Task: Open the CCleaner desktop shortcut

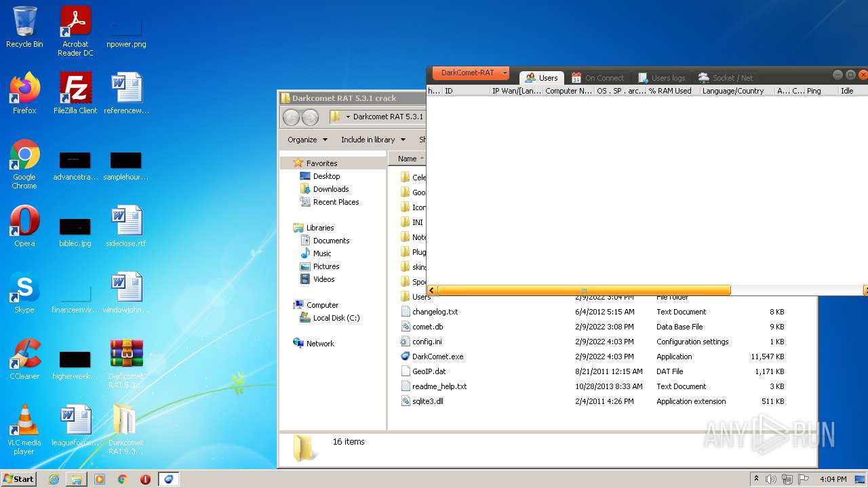Action: pos(24,359)
